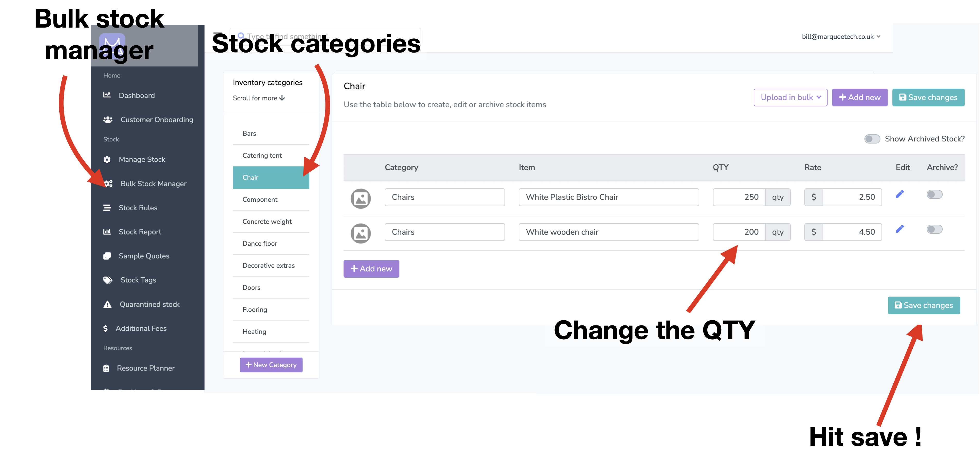
Task: Click the Quarantined stock warning triangle icon
Action: (x=107, y=304)
